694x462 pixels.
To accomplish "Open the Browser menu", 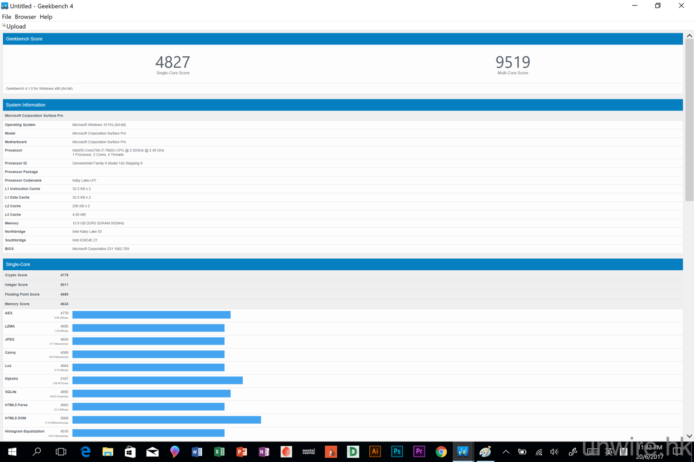I will pos(25,17).
